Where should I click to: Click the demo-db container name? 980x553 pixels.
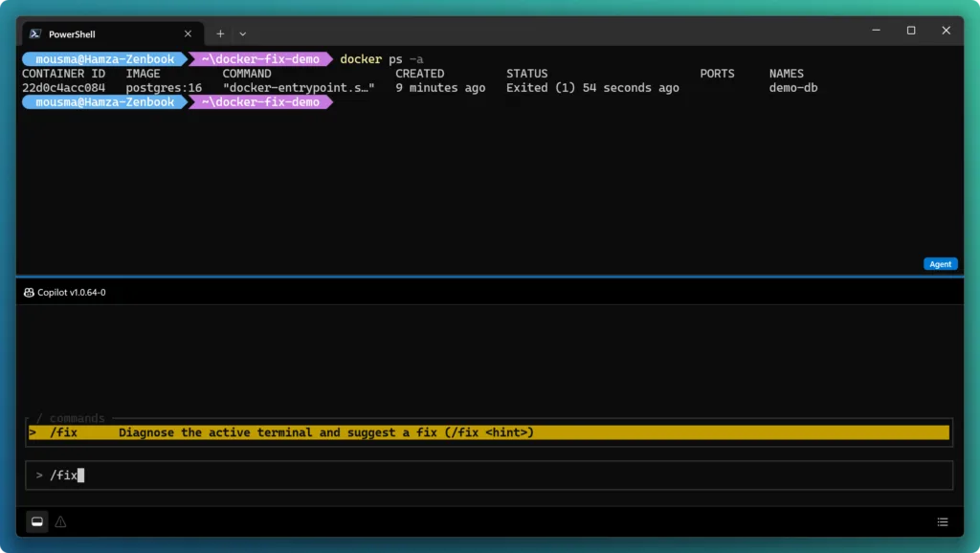click(x=793, y=88)
